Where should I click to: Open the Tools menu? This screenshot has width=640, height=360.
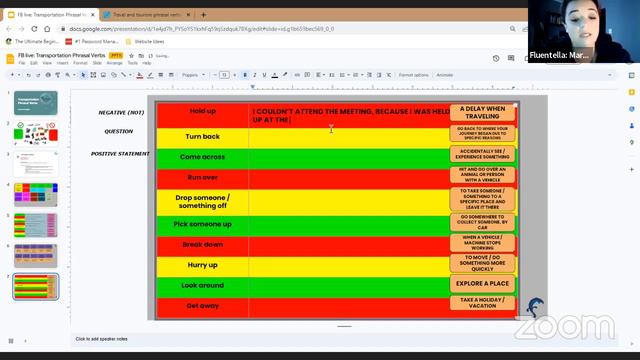(132, 63)
